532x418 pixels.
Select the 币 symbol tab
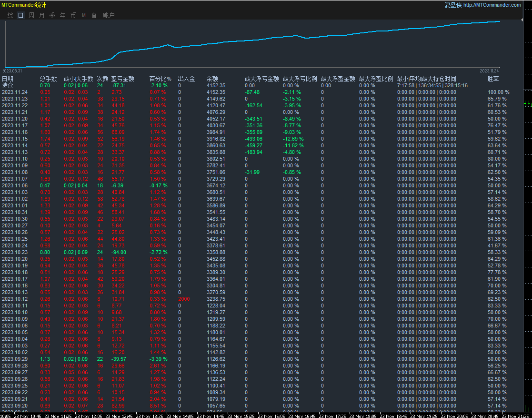pos(73,15)
